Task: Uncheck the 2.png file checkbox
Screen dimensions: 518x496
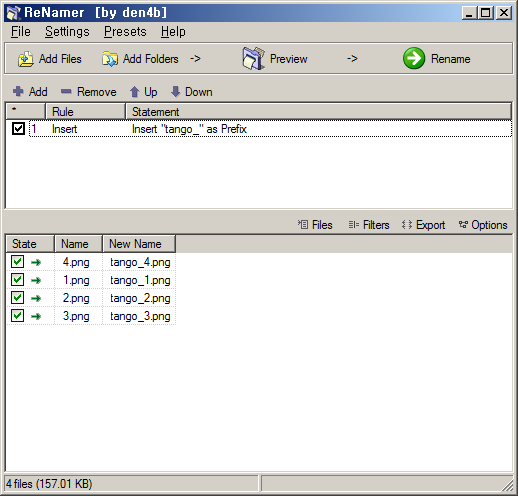Action: (x=17, y=298)
